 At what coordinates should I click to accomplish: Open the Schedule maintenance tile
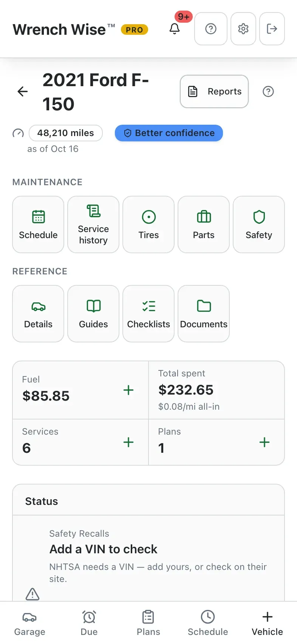38,224
